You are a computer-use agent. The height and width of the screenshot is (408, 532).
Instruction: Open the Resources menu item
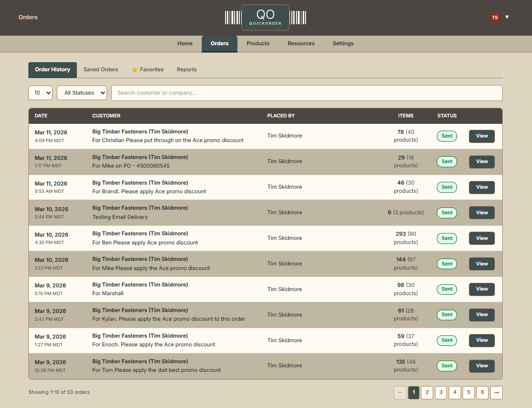tap(301, 43)
